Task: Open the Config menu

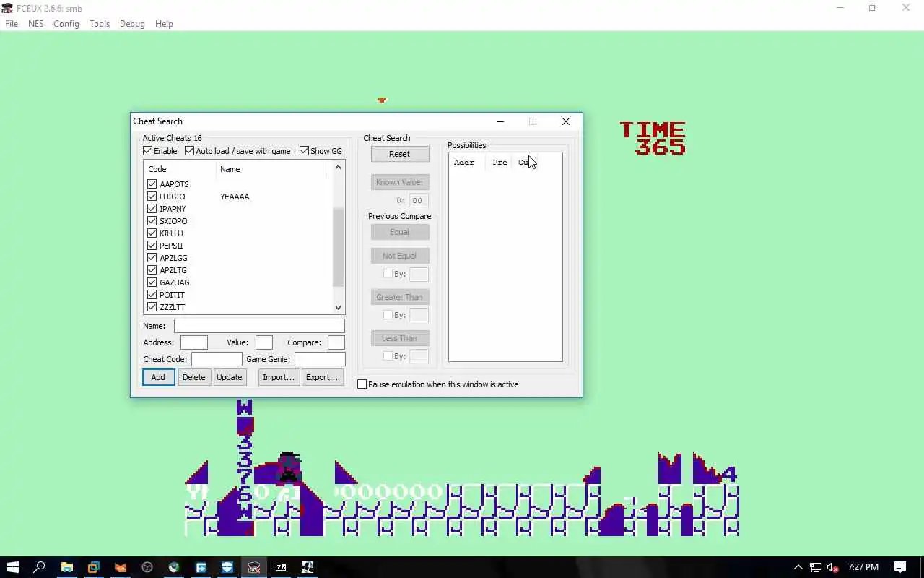Action: pos(66,24)
